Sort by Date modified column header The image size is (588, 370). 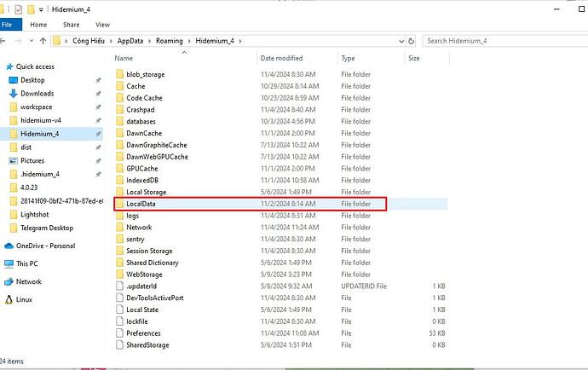(282, 59)
